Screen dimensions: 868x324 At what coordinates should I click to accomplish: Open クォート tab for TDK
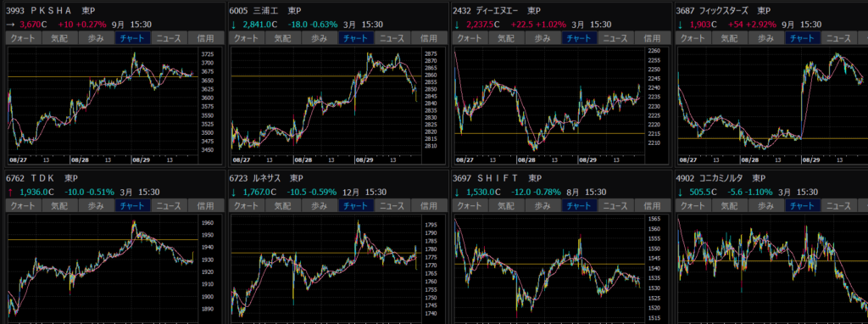(x=23, y=206)
